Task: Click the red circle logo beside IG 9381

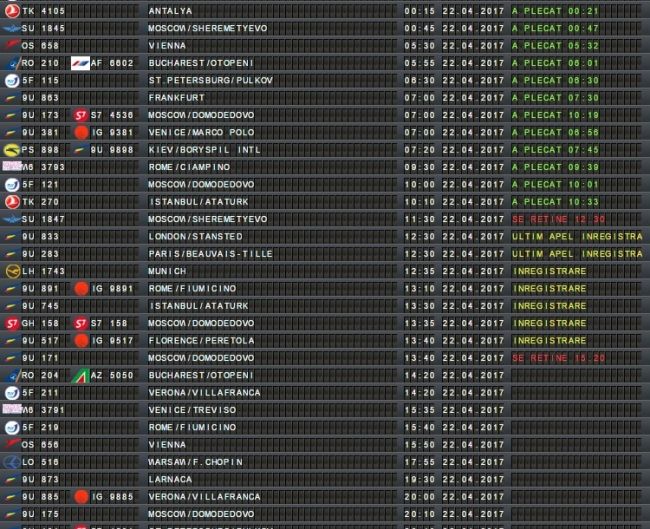Action: [x=81, y=133]
